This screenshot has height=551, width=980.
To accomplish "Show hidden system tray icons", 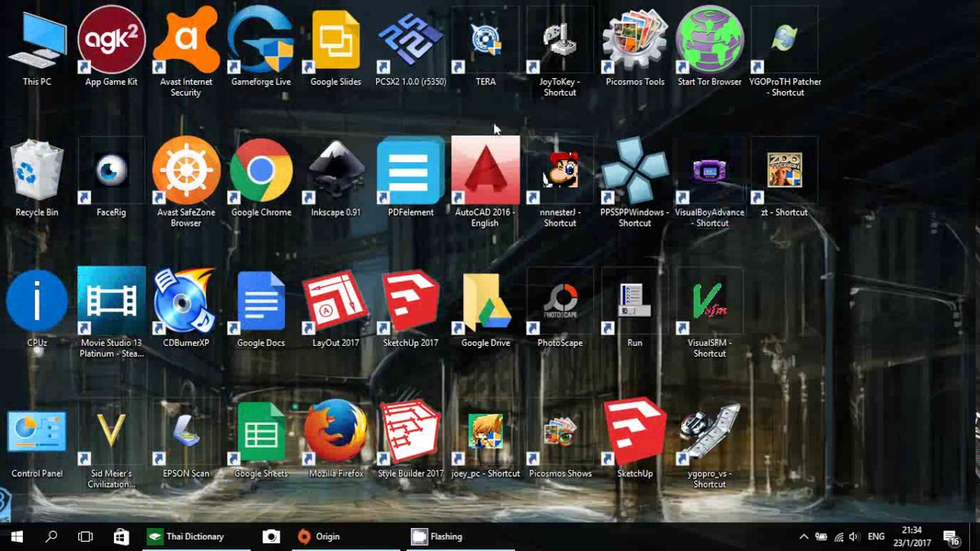I will point(803,536).
